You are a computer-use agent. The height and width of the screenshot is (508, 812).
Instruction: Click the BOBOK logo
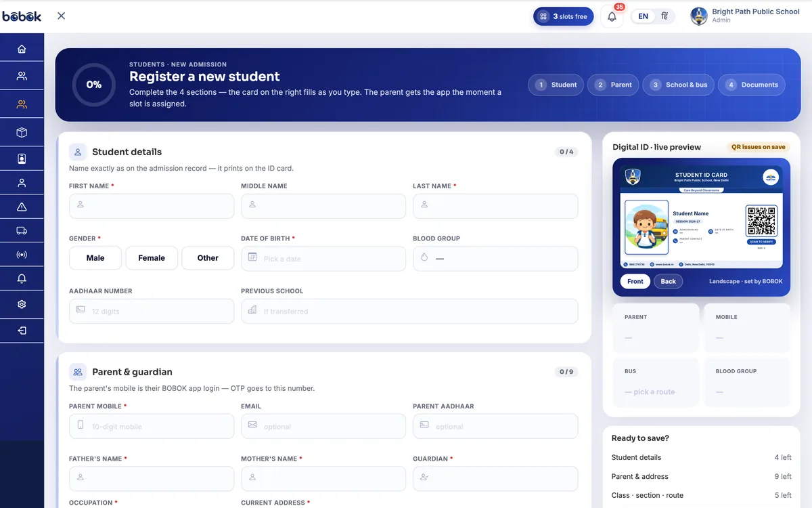(x=22, y=16)
